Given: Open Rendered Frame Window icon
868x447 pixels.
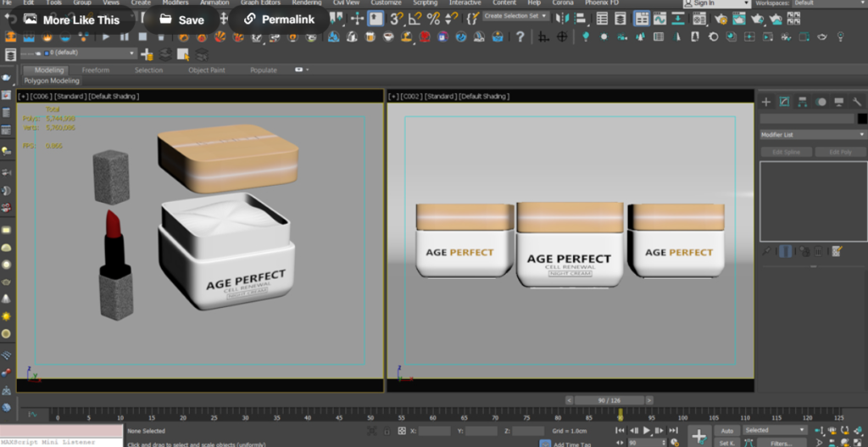Looking at the screenshot, I should 739,19.
